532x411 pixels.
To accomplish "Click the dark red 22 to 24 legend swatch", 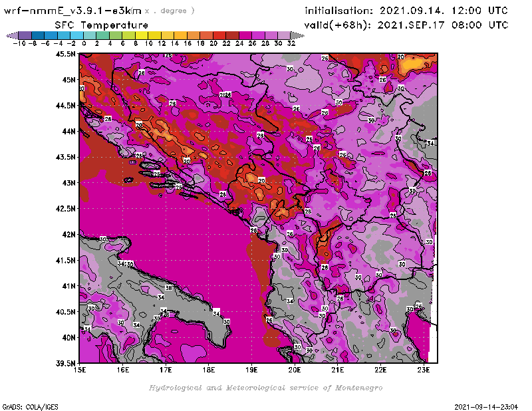I will point(232,35).
